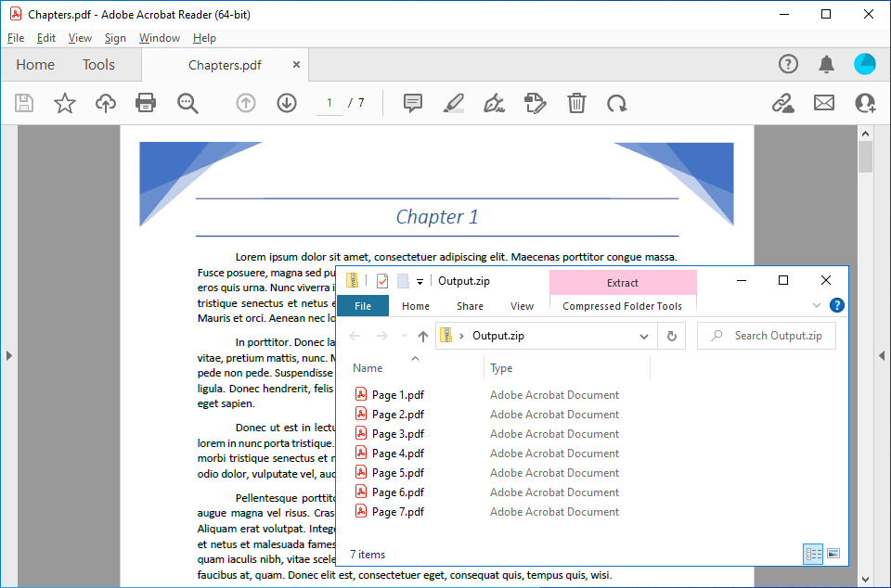Add a sticky note comment
891x588 pixels.
coord(413,103)
